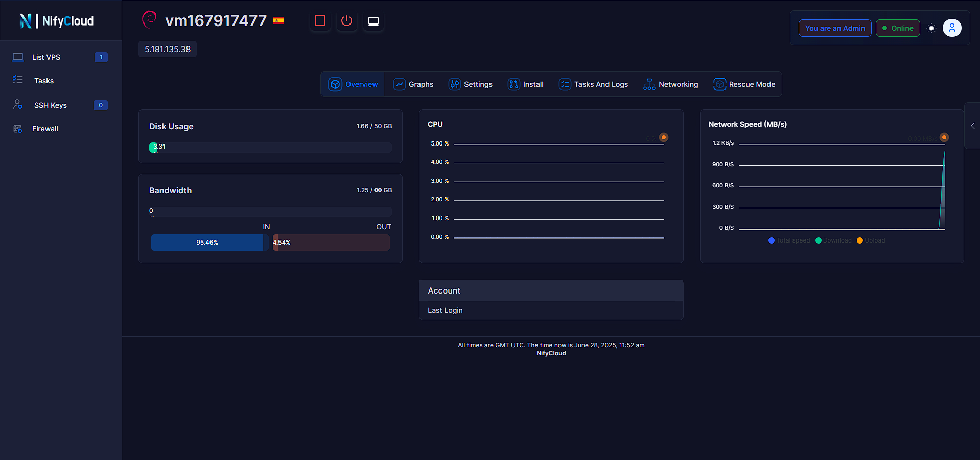The image size is (980, 460).
Task: Click the Network Speed orange marker dot
Action: (944, 137)
